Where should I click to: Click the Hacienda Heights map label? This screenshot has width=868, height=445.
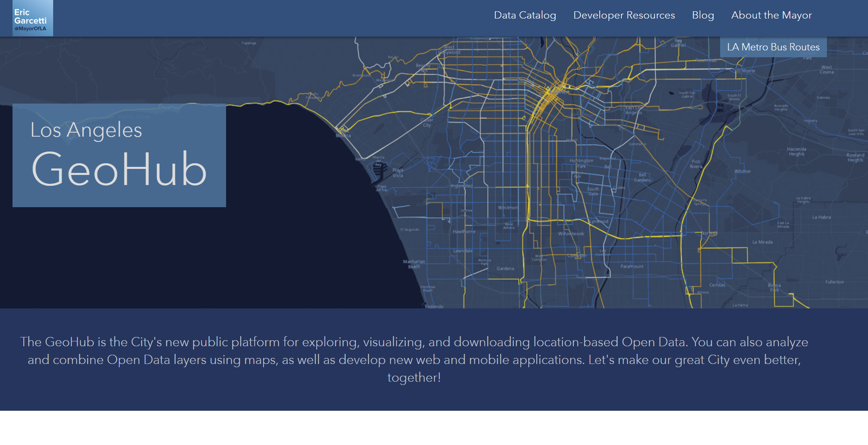pyautogui.click(x=796, y=152)
